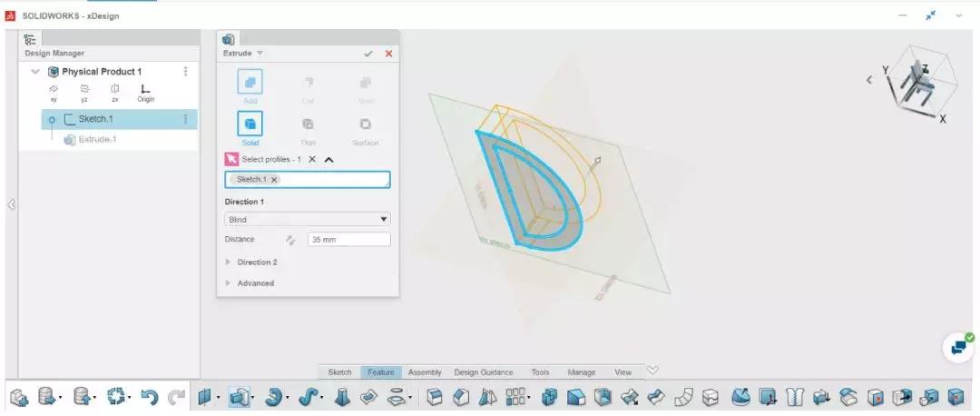Click the zipper-shaped thread tool icon

794,397
